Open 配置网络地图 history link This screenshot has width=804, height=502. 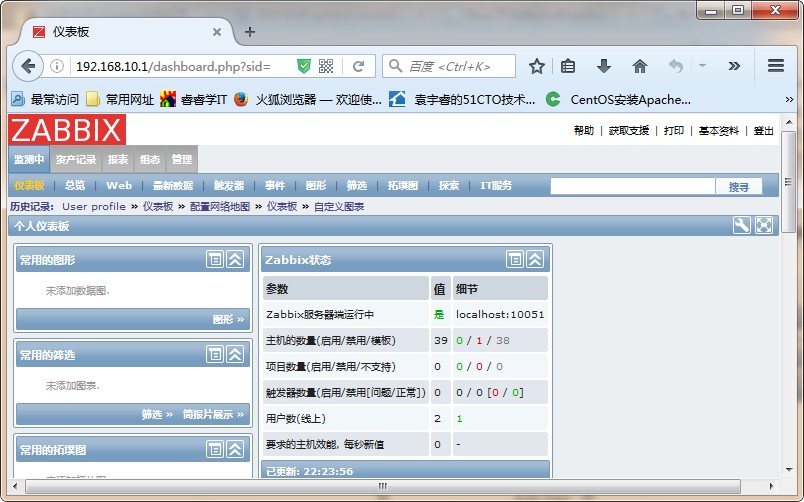[x=219, y=206]
